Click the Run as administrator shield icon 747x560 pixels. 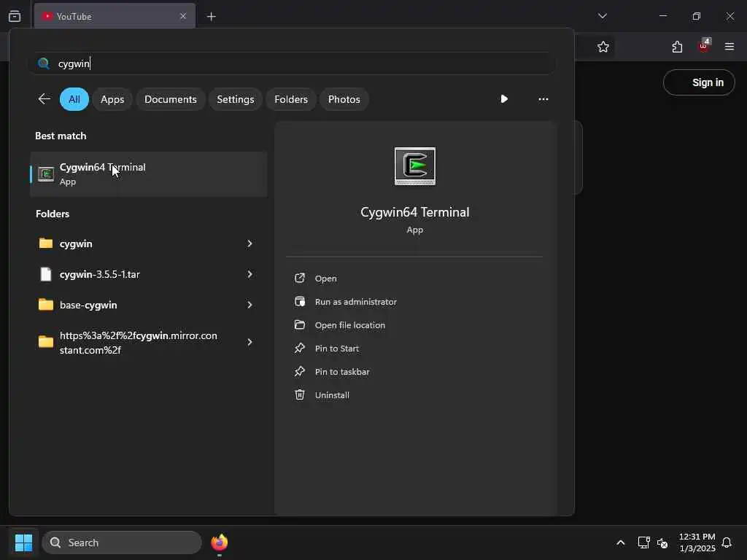(300, 301)
